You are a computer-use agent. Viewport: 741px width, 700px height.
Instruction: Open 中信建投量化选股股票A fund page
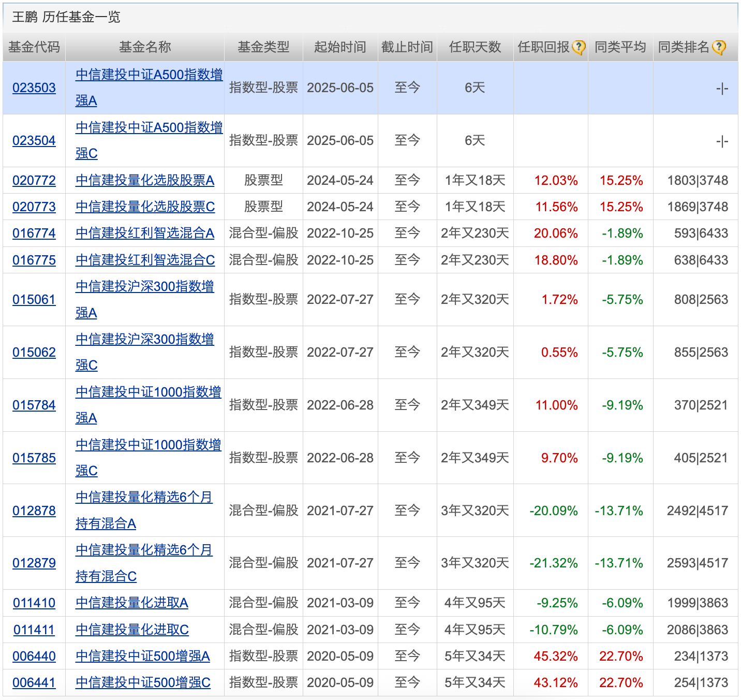145,180
